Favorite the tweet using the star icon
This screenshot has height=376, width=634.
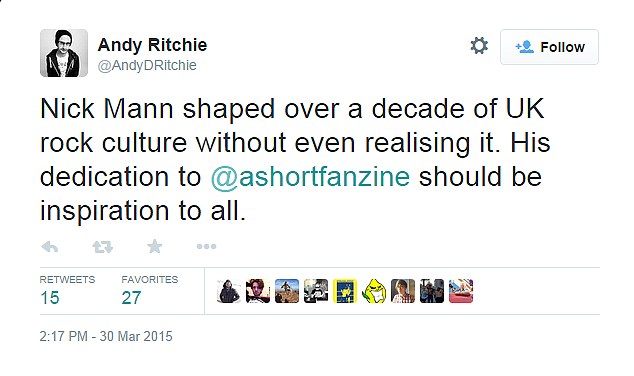click(x=154, y=246)
